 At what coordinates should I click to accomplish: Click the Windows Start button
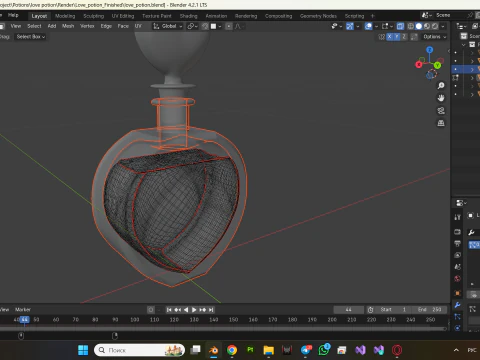click(x=83, y=350)
